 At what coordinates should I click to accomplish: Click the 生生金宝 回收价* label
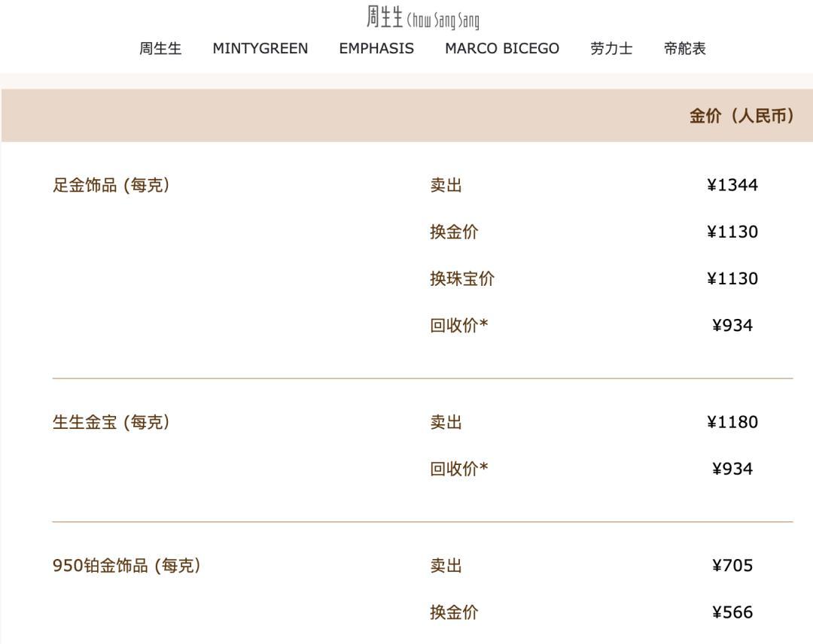coord(459,469)
